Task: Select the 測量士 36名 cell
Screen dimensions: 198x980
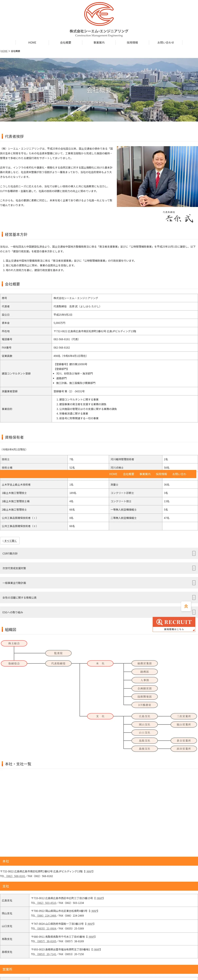Action: (180, 485)
